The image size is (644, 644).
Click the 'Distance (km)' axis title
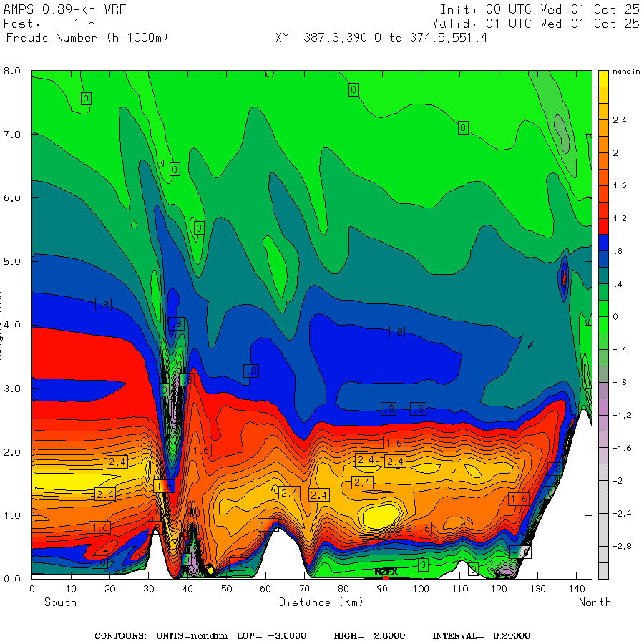(x=321, y=602)
